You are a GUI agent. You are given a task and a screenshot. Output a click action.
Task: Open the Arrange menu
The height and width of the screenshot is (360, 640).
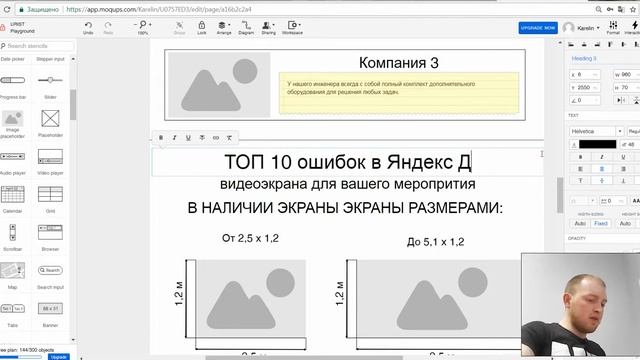click(x=224, y=28)
